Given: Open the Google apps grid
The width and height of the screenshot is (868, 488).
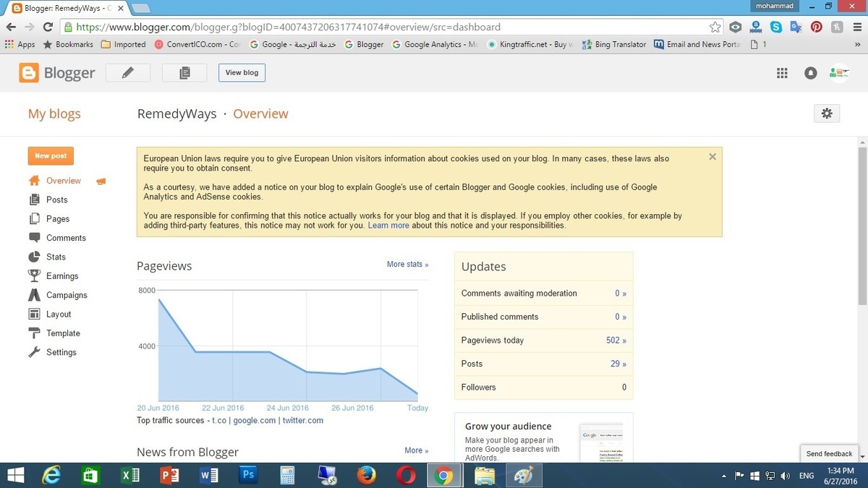Looking at the screenshot, I should click(782, 73).
